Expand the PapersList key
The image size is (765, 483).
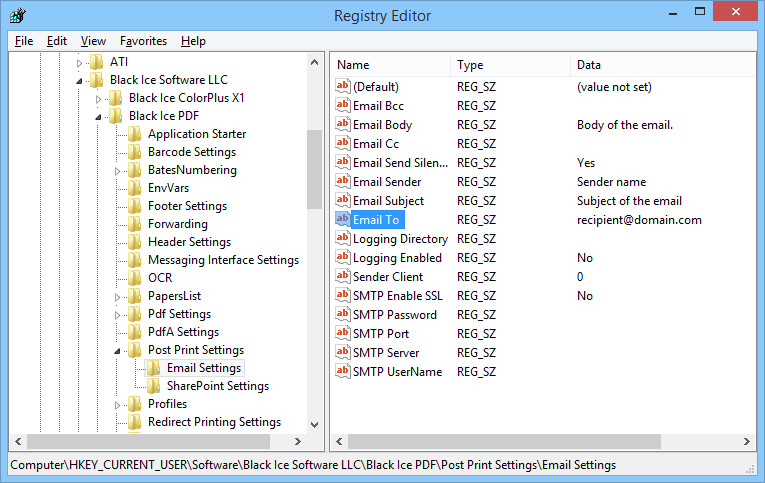coord(117,297)
